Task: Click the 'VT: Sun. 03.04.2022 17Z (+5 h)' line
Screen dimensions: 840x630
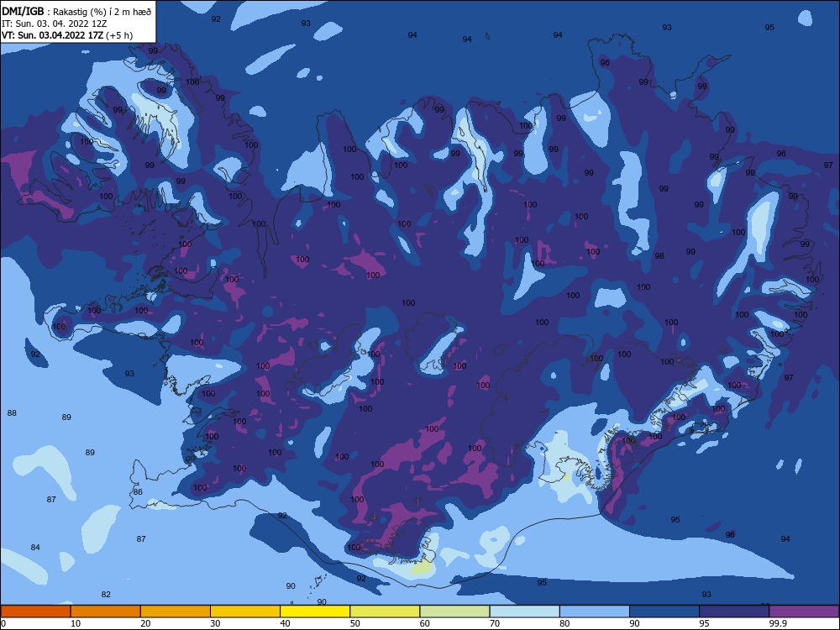Action: click(x=67, y=35)
